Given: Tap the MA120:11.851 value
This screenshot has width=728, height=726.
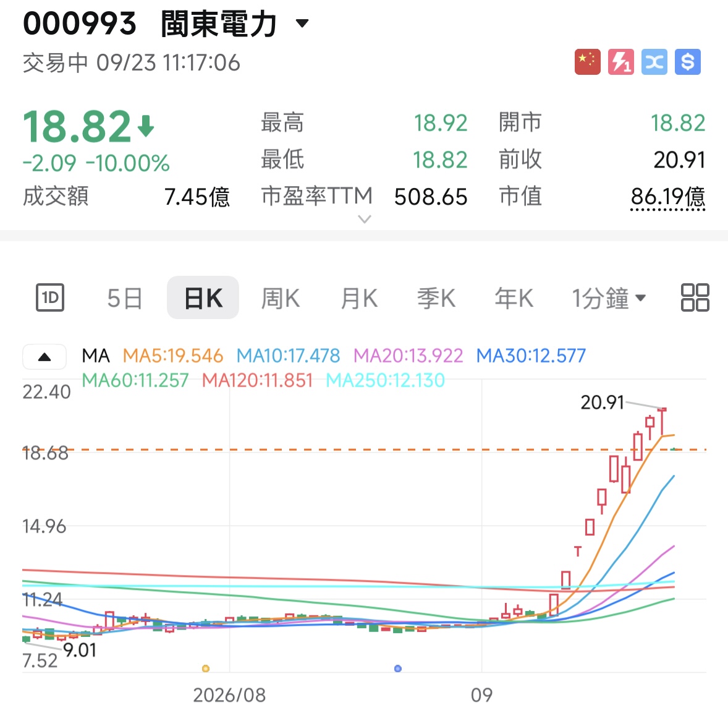Looking at the screenshot, I should tap(257, 380).
